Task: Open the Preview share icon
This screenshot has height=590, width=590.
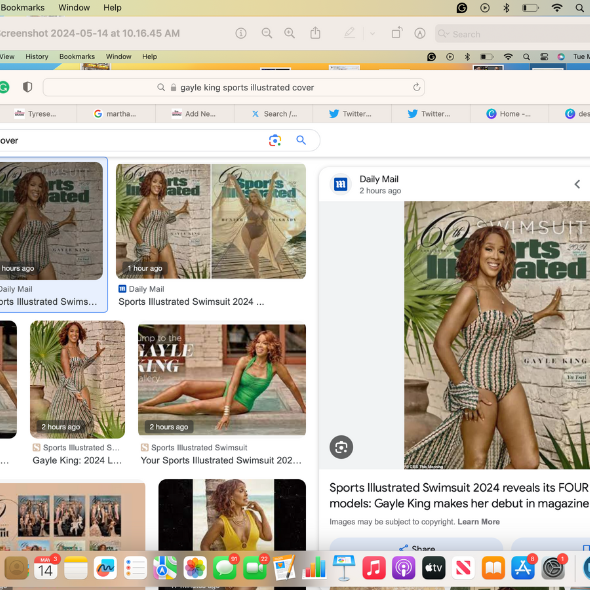Action: pos(315,33)
